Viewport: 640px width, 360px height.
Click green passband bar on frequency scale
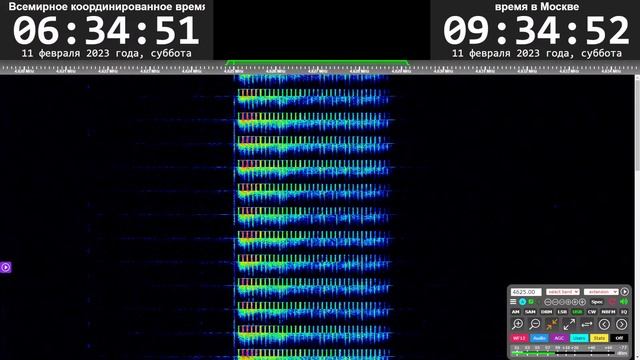(x=317, y=62)
